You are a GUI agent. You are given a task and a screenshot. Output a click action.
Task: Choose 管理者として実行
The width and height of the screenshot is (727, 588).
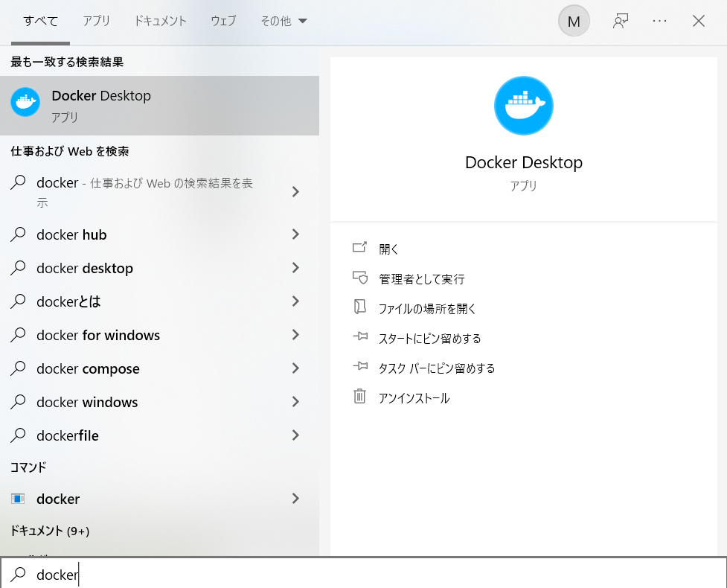(421, 278)
